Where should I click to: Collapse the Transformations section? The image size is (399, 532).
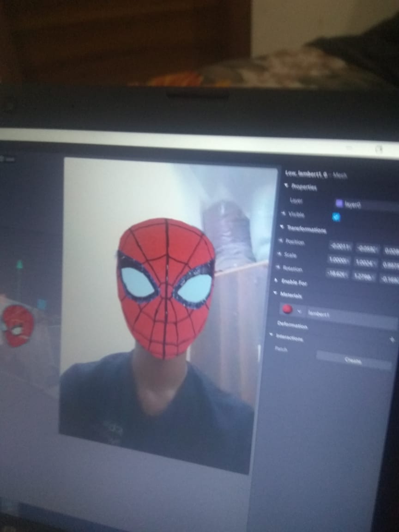pyautogui.click(x=282, y=227)
